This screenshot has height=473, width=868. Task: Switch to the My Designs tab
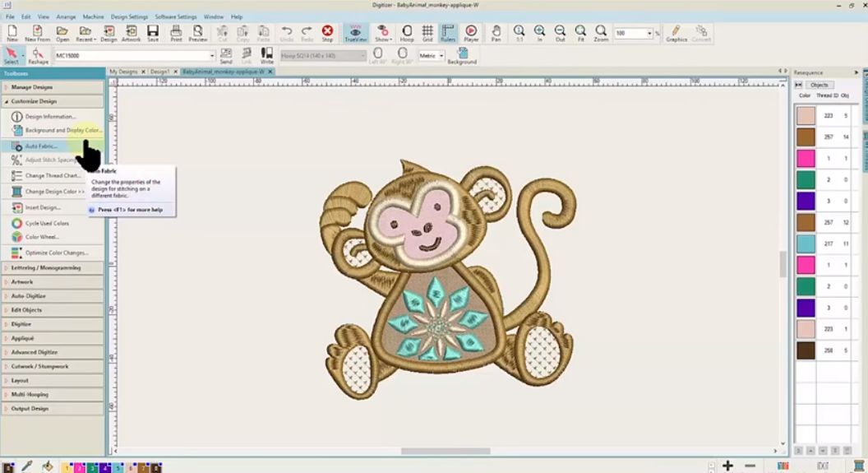click(123, 72)
